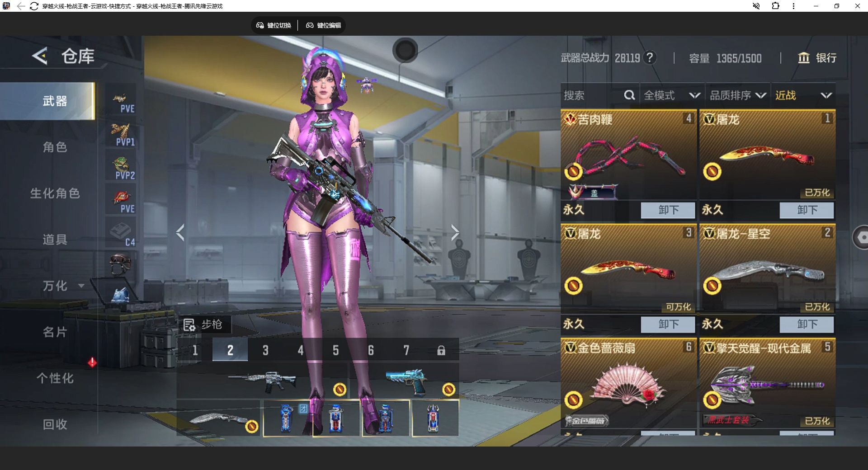Switch to backpack 6
868x470 pixels.
(371, 350)
